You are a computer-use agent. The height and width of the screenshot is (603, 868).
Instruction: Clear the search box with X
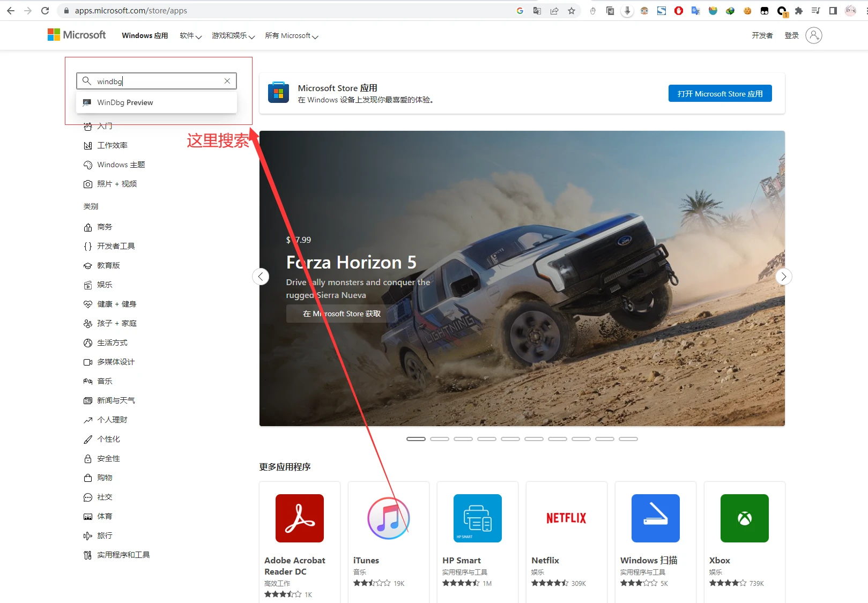pyautogui.click(x=227, y=81)
